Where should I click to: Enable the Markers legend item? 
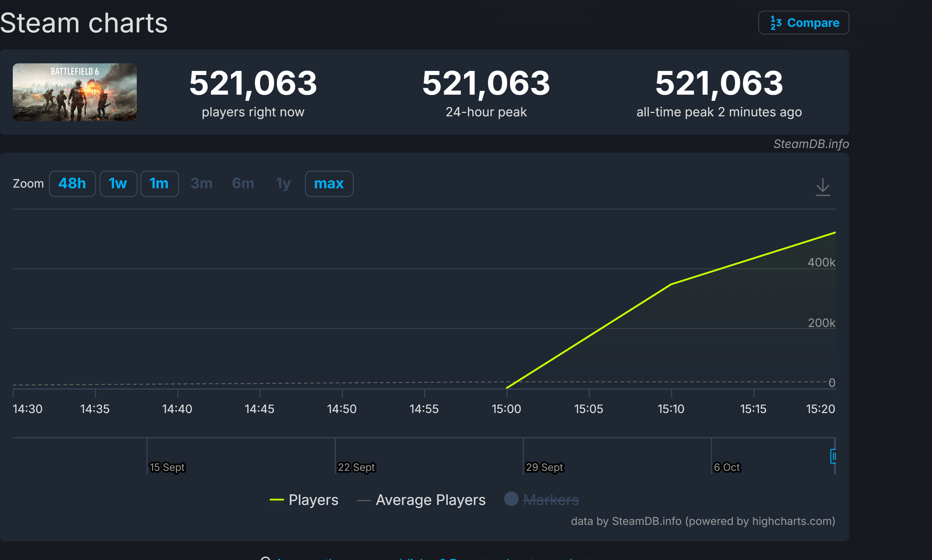[x=551, y=500]
